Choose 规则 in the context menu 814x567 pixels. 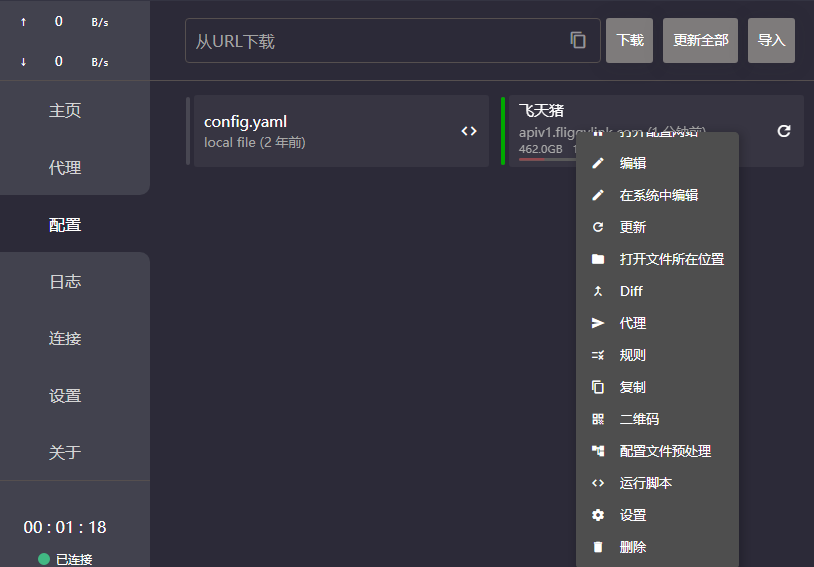(x=657, y=355)
